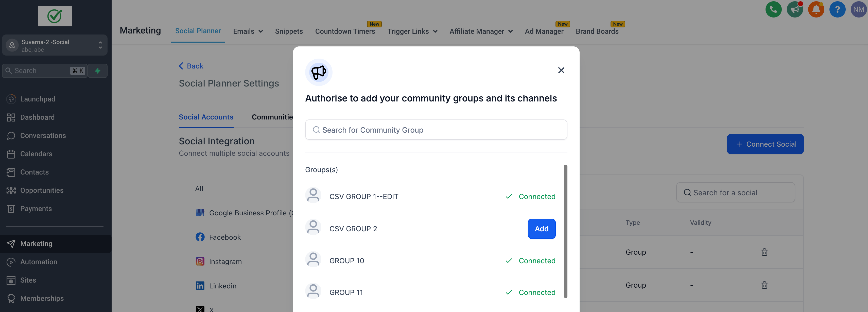Switch to the Social Accounts tab
This screenshot has height=312, width=868.
coord(206,117)
